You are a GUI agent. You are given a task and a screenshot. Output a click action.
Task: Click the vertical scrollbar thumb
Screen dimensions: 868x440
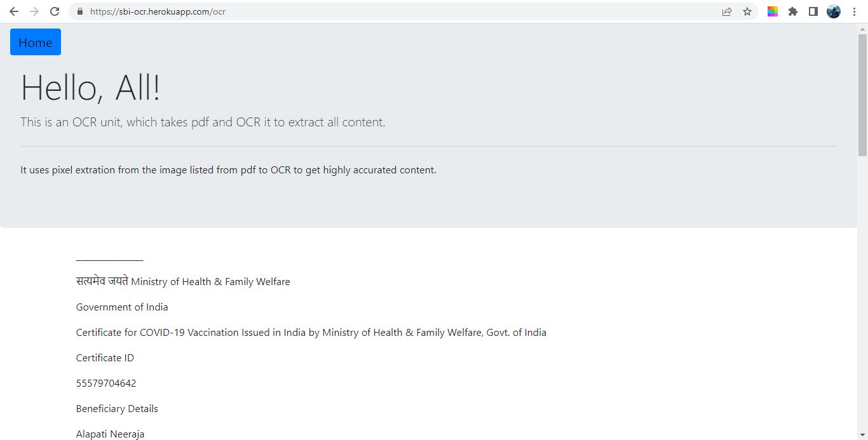point(862,94)
